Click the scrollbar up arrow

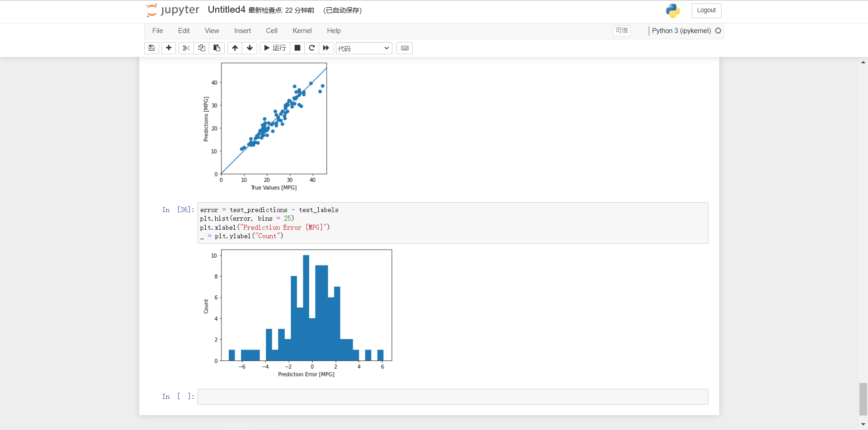[863, 62]
